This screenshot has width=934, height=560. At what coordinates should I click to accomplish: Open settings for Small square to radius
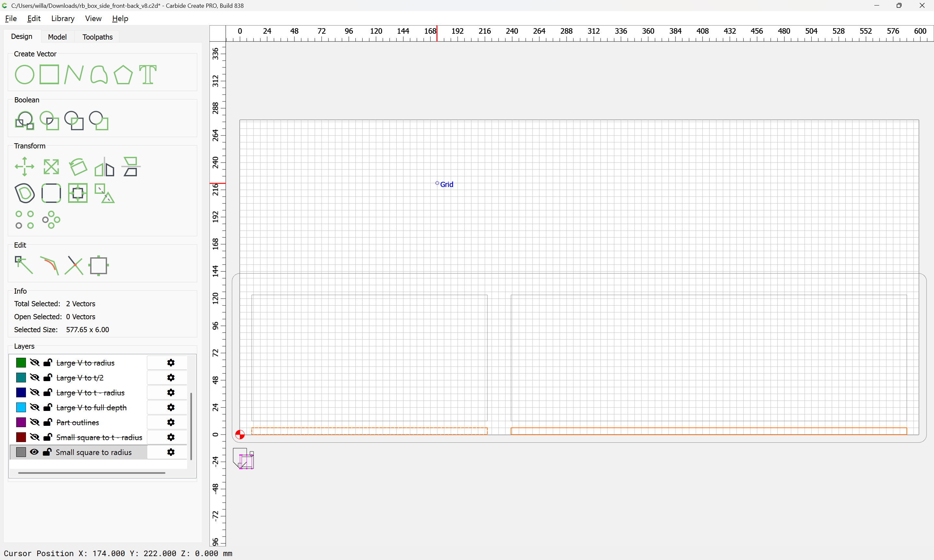(x=171, y=452)
